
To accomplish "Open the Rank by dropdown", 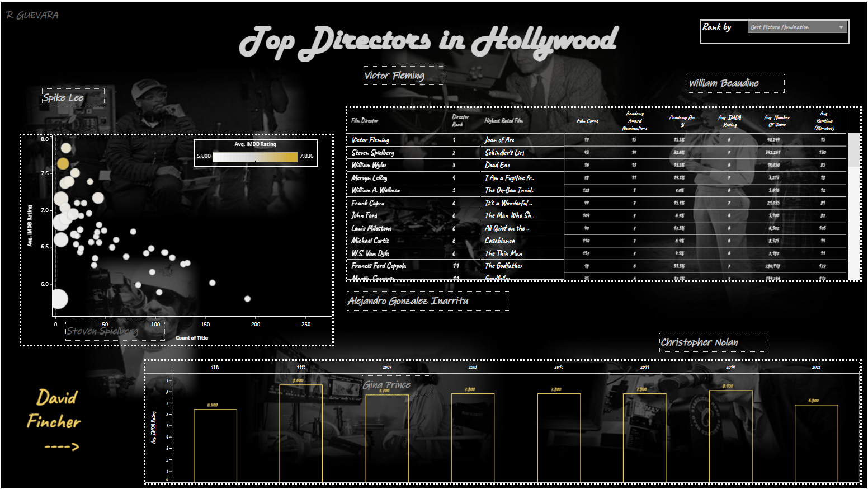I will [797, 27].
